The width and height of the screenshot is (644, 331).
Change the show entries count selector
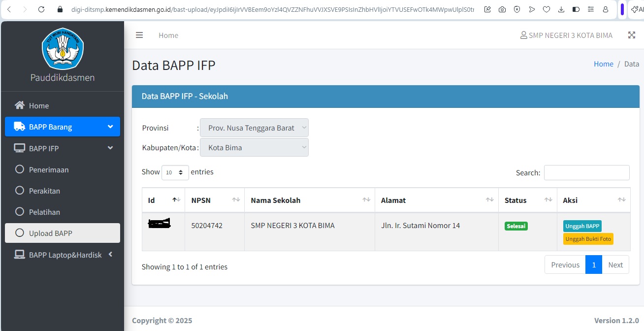[175, 172]
